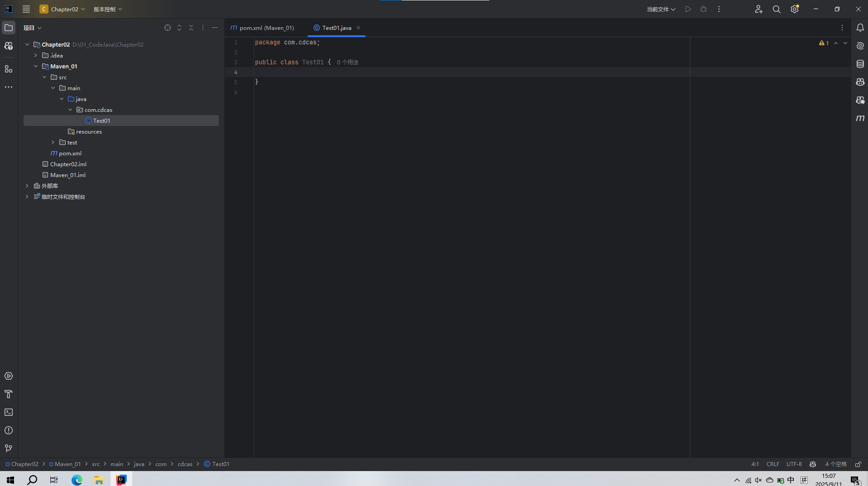The image size is (868, 486).
Task: Hide the project tool window
Action: point(215,28)
